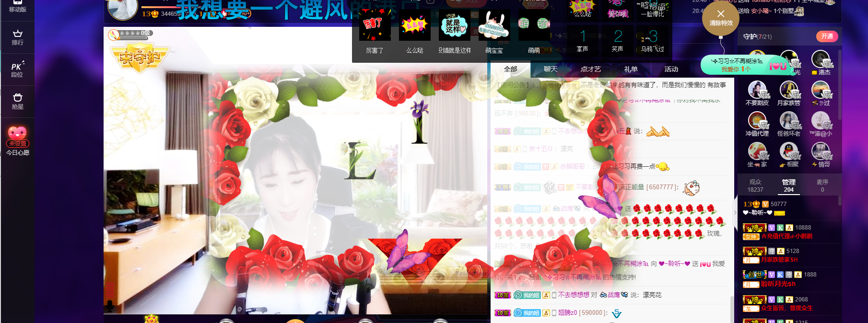The width and height of the screenshot is (868, 323).
Task: Click the guardian list scrollbar
Action: coord(840,84)
